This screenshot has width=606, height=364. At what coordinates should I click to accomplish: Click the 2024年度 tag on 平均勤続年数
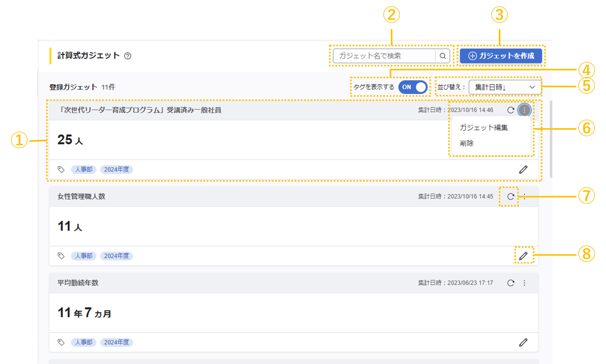116,342
